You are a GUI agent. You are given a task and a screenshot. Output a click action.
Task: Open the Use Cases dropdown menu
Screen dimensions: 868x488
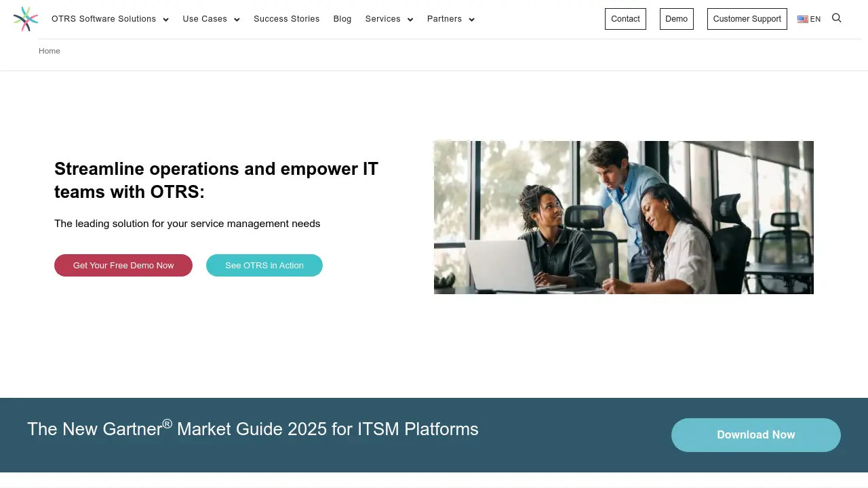click(x=205, y=19)
